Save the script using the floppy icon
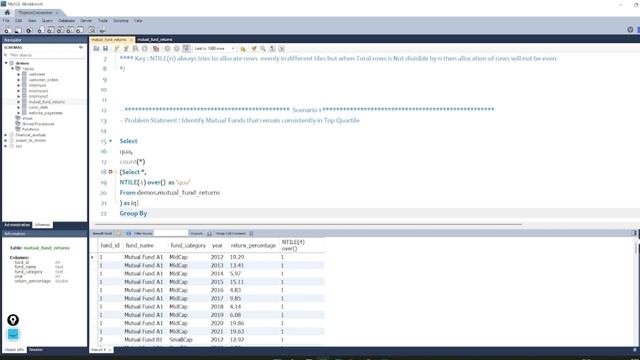The height and width of the screenshot is (360, 640). pyautogui.click(x=105, y=49)
